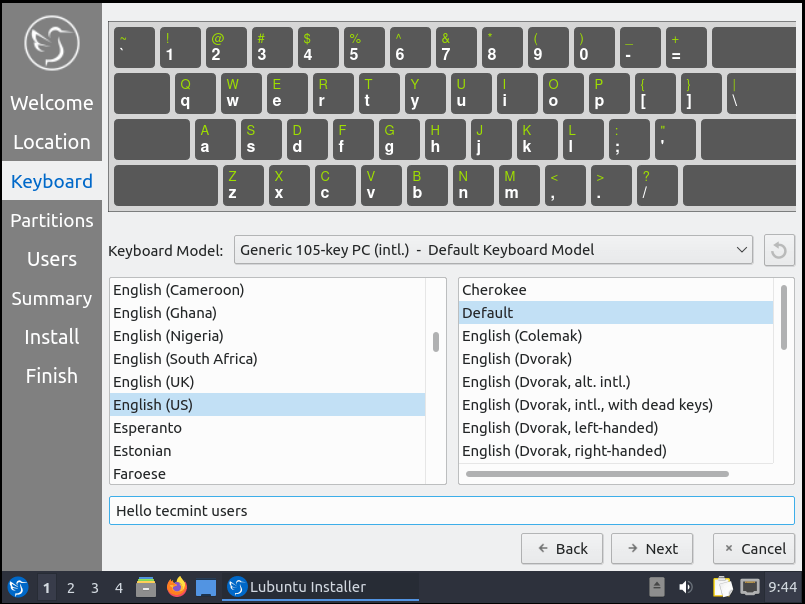Select English (US) layout
Screen dimensions: 805x604
tap(267, 405)
